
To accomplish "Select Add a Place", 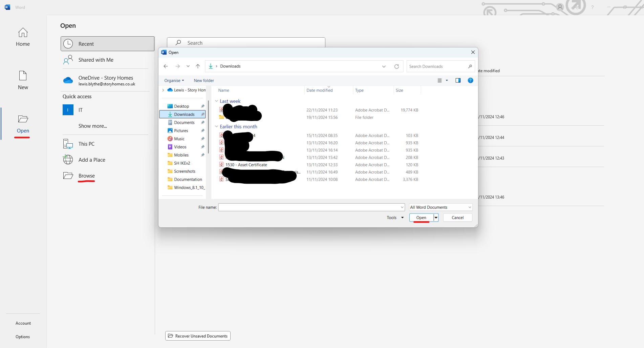I will click(107, 160).
